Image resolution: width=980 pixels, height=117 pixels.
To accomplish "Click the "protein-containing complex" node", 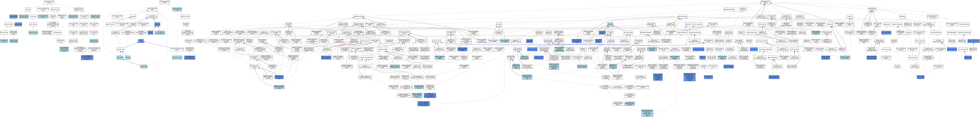I will 177,9.
